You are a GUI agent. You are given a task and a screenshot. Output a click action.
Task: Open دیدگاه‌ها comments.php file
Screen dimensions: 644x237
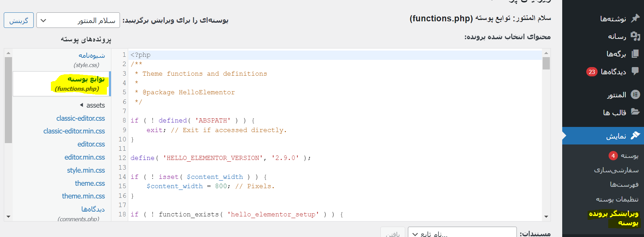click(x=81, y=213)
